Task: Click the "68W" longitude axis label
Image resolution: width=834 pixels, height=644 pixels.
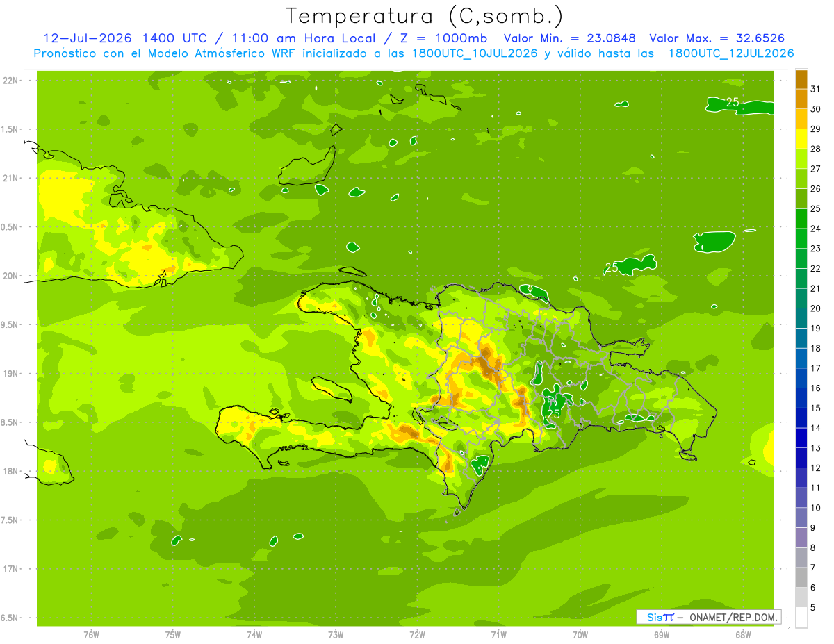Action: pos(743,635)
